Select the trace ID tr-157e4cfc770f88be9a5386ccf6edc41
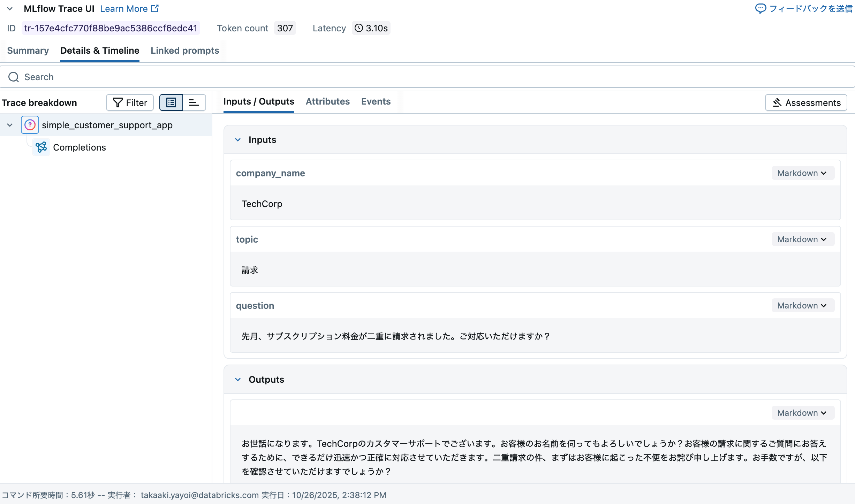The image size is (855, 504). 111,28
